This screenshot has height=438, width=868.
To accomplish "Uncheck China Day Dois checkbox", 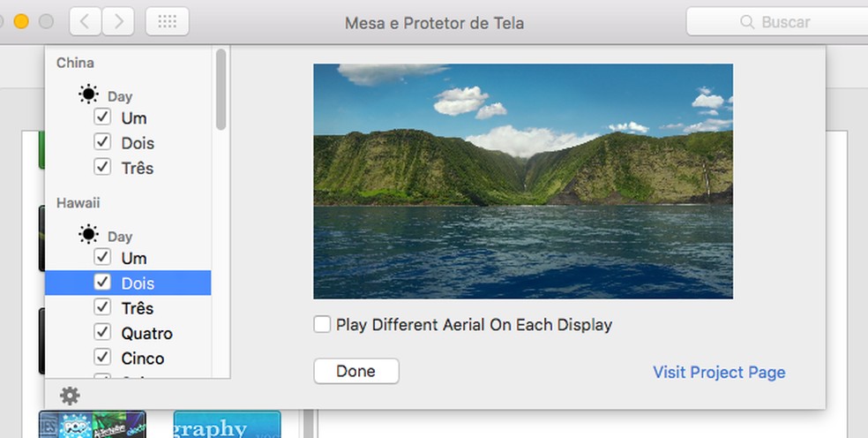I will click(x=102, y=142).
